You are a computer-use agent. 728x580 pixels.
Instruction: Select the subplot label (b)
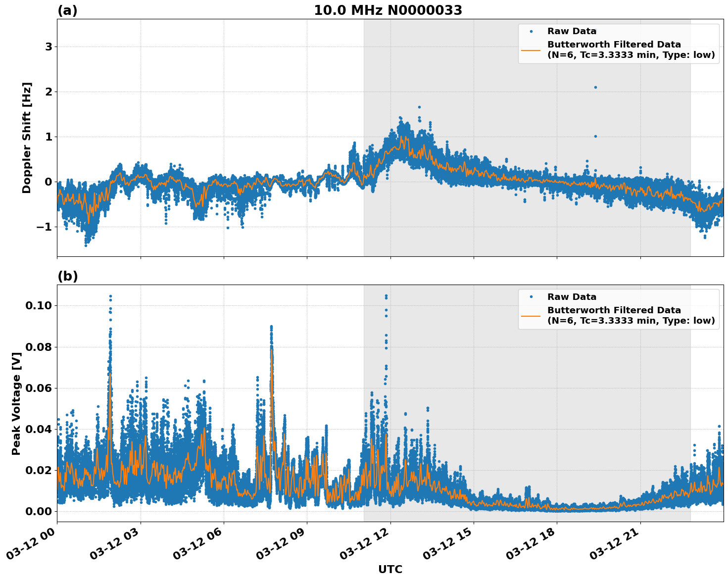(68, 276)
